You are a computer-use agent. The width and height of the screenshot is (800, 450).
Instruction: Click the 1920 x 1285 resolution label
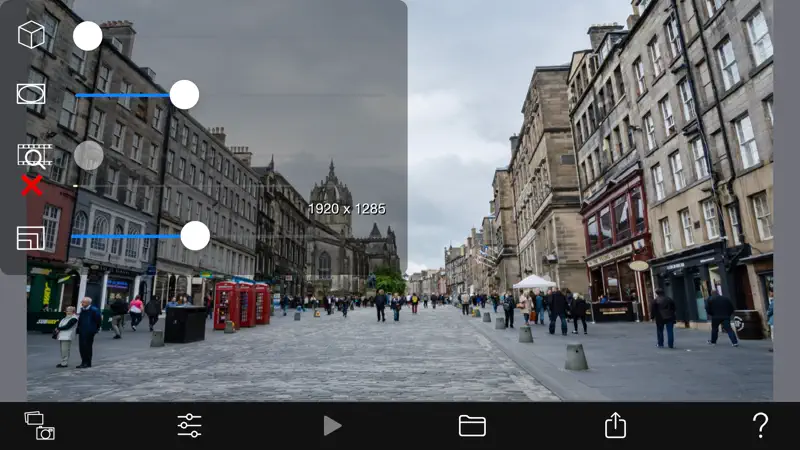pyautogui.click(x=347, y=209)
